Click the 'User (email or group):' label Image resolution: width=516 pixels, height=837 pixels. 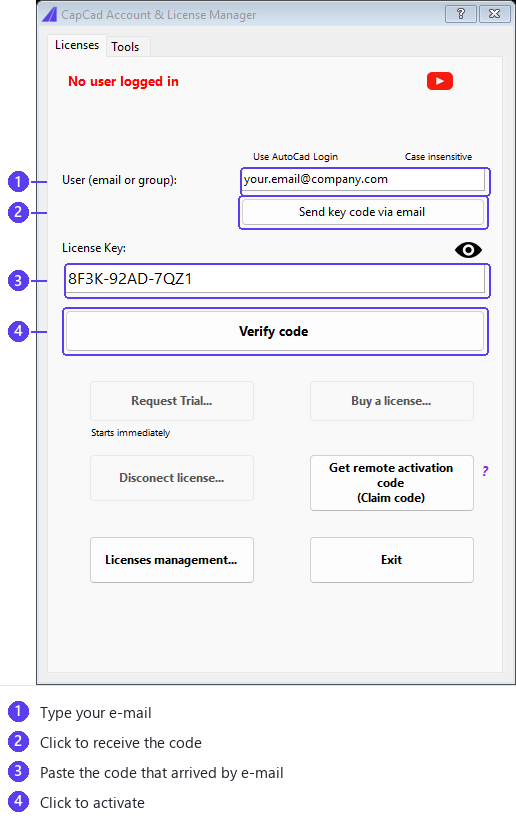[120, 180]
